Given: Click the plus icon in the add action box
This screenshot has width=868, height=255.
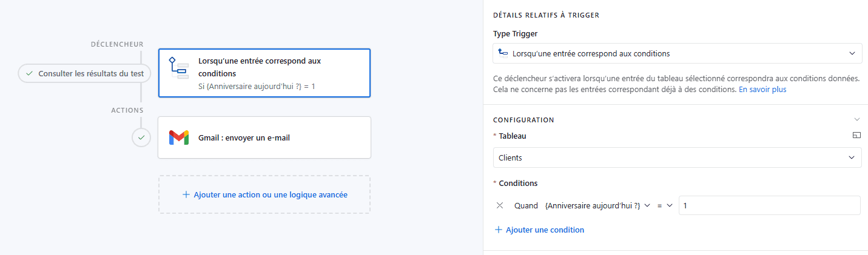Looking at the screenshot, I should pos(186,195).
